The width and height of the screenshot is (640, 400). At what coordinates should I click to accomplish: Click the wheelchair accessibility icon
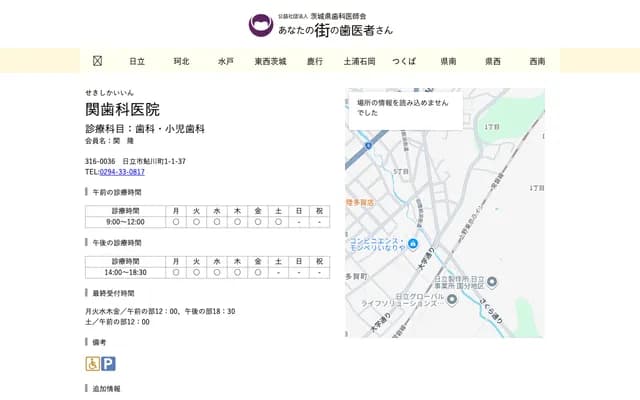coord(93,364)
